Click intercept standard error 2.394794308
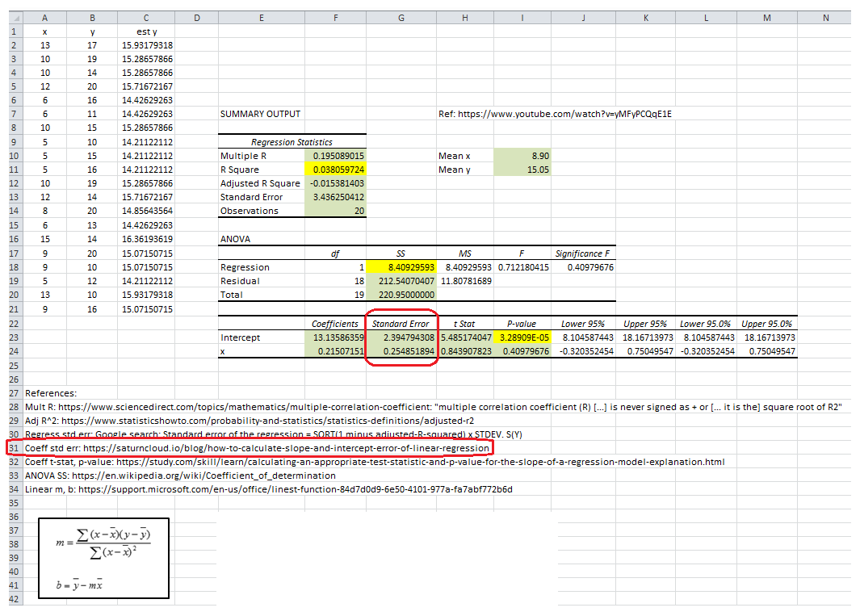 pyautogui.click(x=401, y=337)
